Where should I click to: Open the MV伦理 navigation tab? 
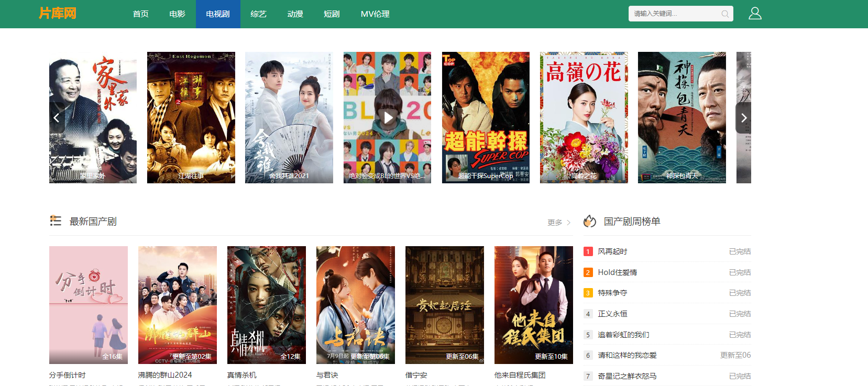click(x=375, y=14)
